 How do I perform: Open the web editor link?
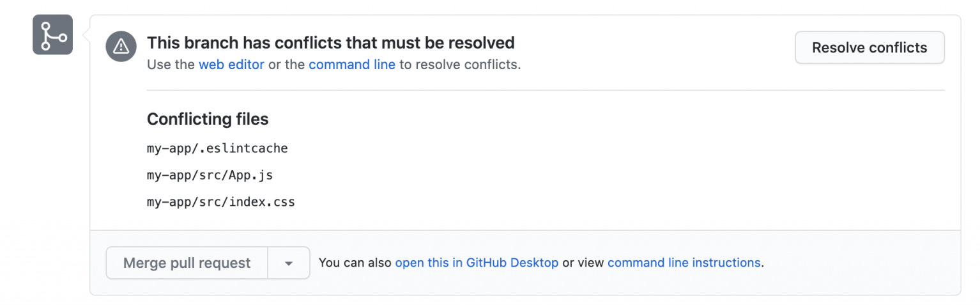coord(231,65)
